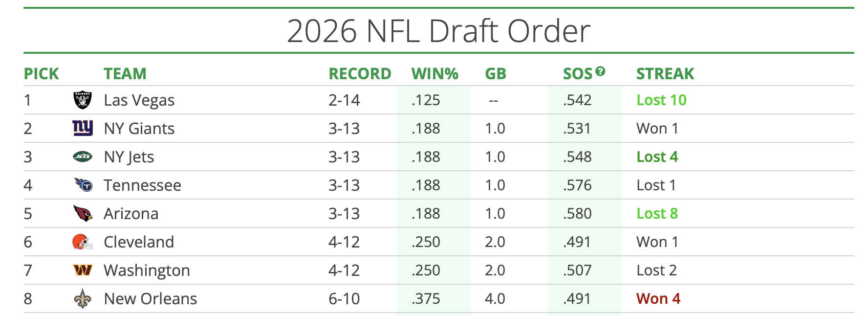The height and width of the screenshot is (316, 868).
Task: Click the TEAM column header
Action: [x=125, y=74]
